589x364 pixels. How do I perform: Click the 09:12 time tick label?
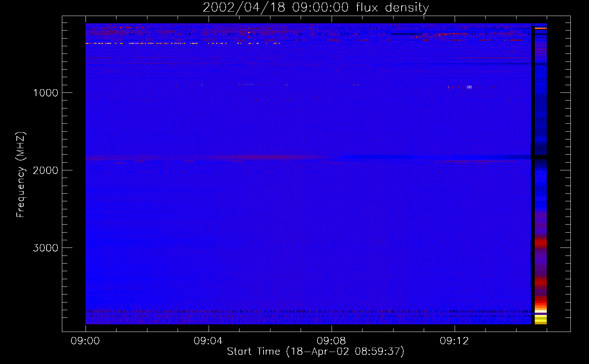454,341
